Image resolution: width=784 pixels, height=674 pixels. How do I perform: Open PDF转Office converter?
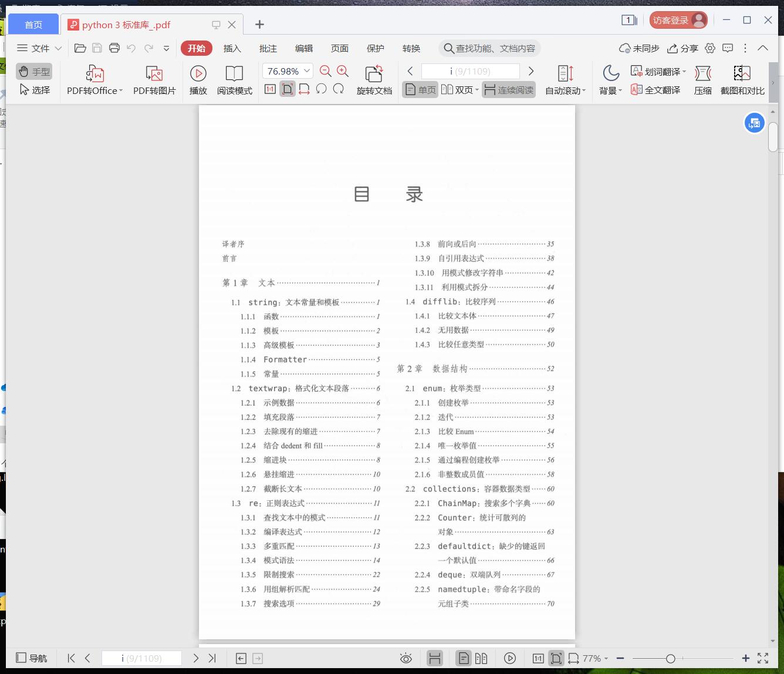pyautogui.click(x=94, y=80)
